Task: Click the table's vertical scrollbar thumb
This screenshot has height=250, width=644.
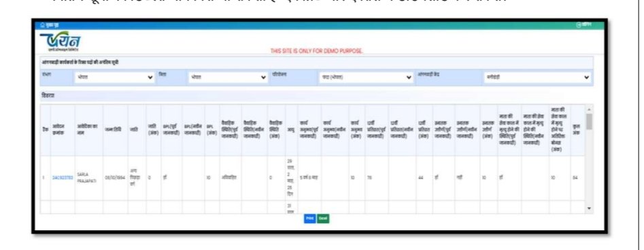Action: click(x=590, y=122)
